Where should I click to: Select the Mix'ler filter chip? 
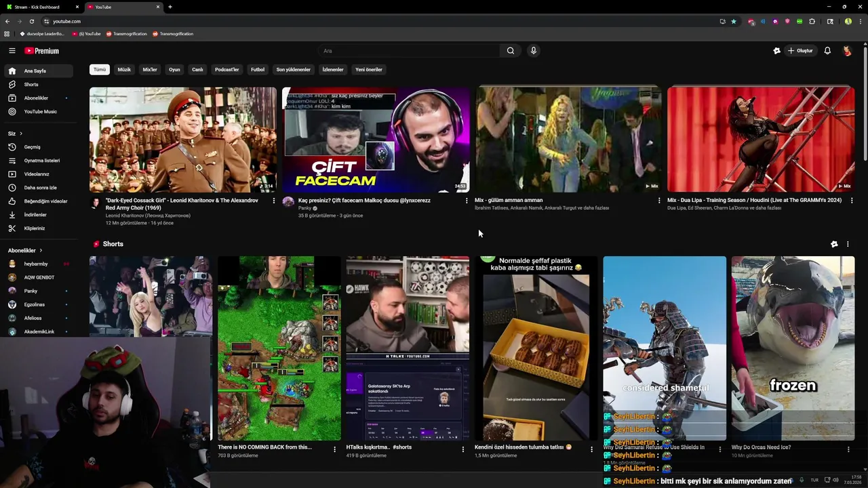point(150,70)
